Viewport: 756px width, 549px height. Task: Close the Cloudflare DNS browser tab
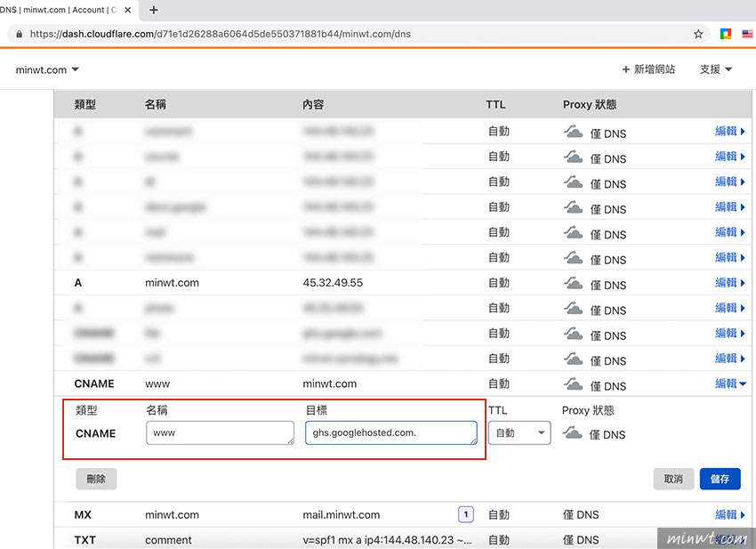coord(128,10)
